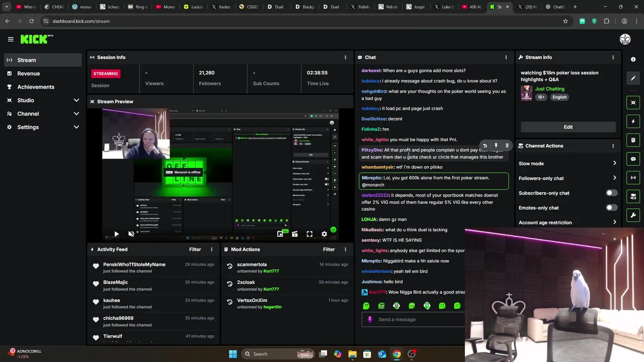The image size is (644, 362).
Task: Play the stream preview video
Action: [x=116, y=234]
